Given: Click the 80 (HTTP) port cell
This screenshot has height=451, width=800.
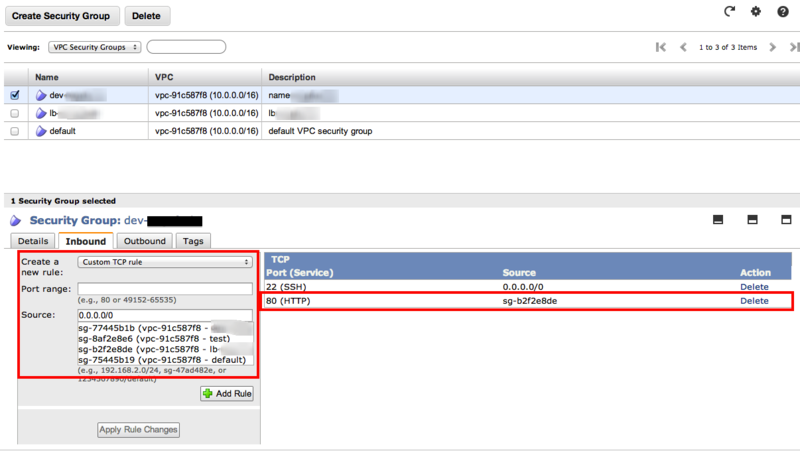Looking at the screenshot, I should (x=288, y=300).
